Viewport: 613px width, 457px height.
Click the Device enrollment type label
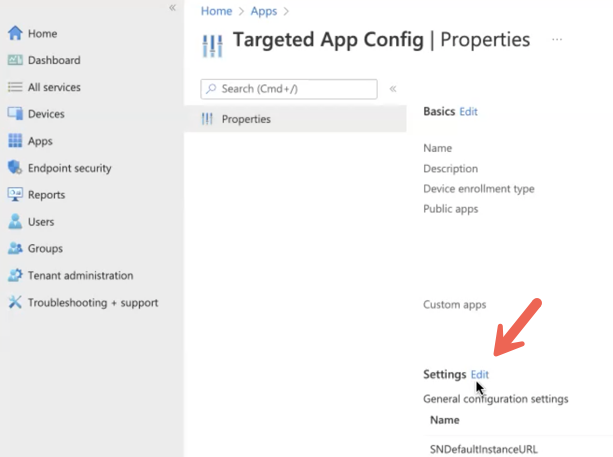click(x=479, y=189)
